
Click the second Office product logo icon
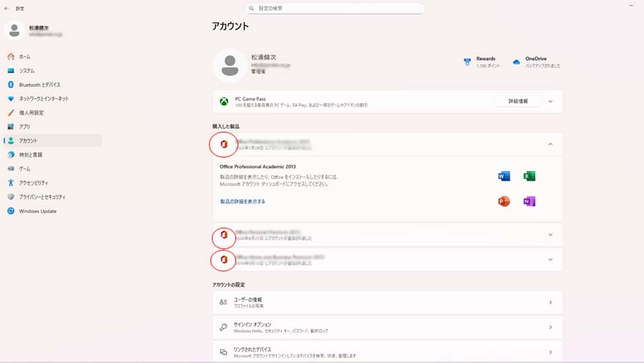point(224,235)
